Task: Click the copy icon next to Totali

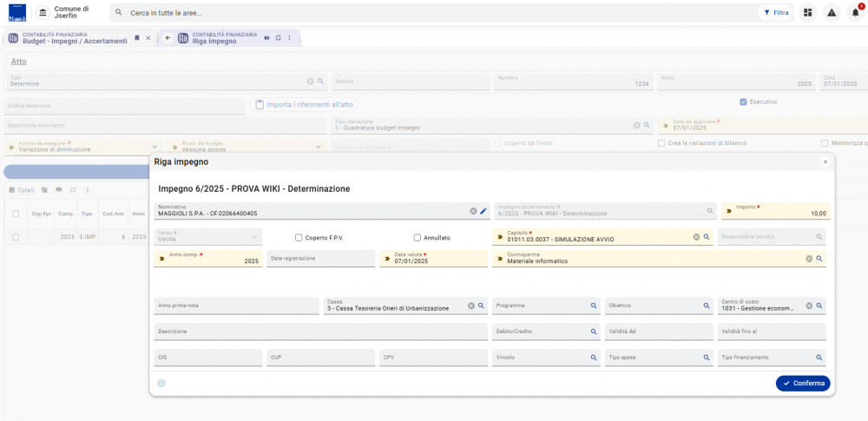Action: [x=44, y=189]
